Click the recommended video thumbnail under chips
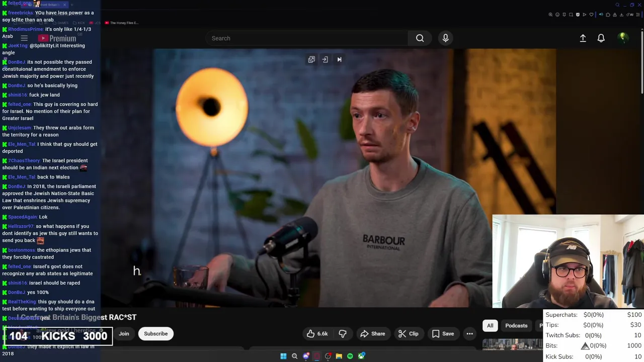 pyautogui.click(x=512, y=345)
